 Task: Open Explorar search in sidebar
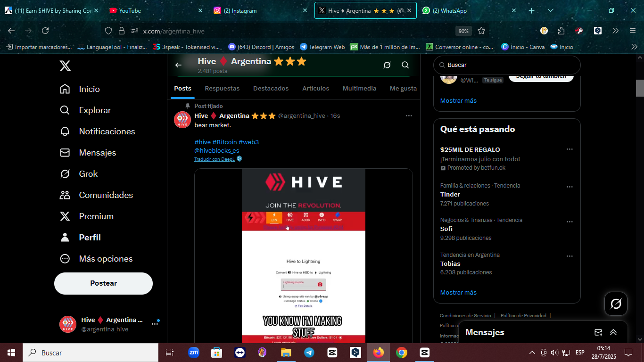85,110
